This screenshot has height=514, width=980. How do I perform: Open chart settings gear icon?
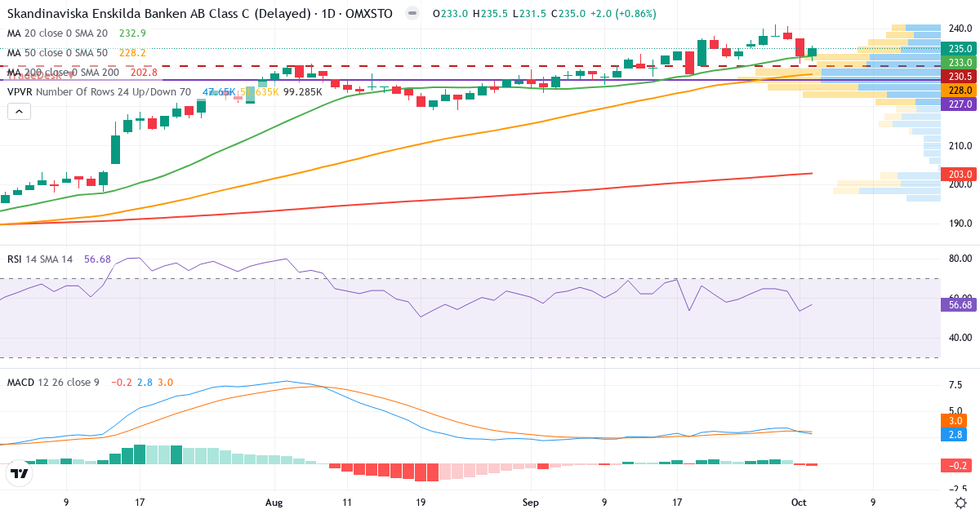click(x=960, y=501)
